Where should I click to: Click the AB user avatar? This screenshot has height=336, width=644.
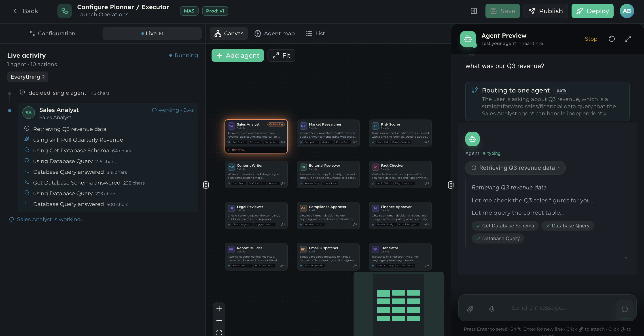point(627,11)
